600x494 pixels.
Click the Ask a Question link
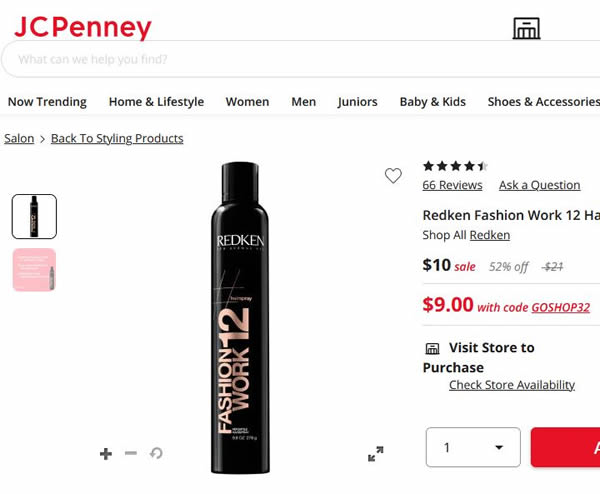click(539, 185)
